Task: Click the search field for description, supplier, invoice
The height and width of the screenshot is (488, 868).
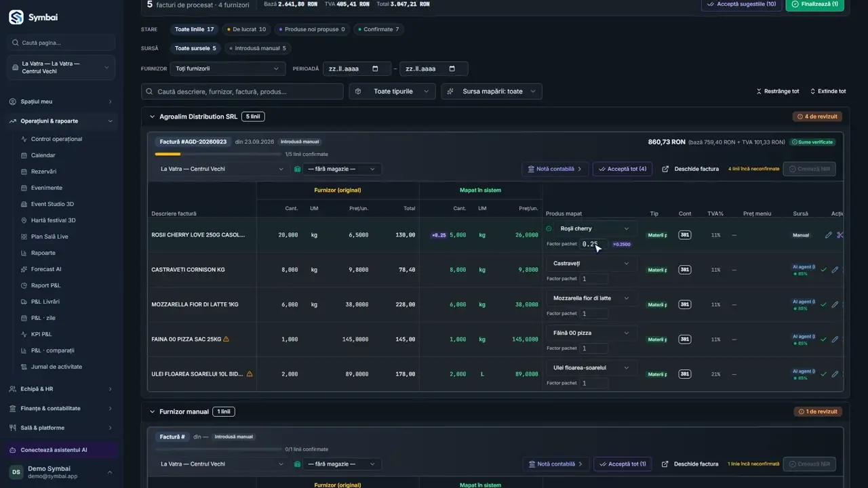Action: [x=242, y=91]
